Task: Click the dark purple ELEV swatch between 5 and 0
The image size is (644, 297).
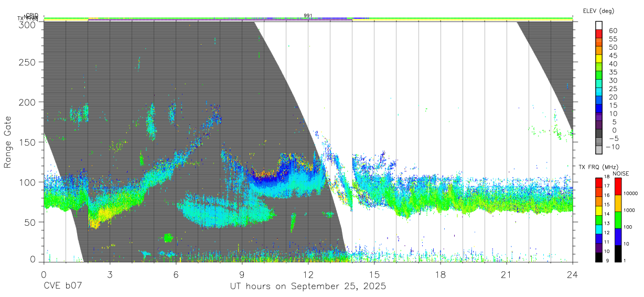Action: pos(599,125)
